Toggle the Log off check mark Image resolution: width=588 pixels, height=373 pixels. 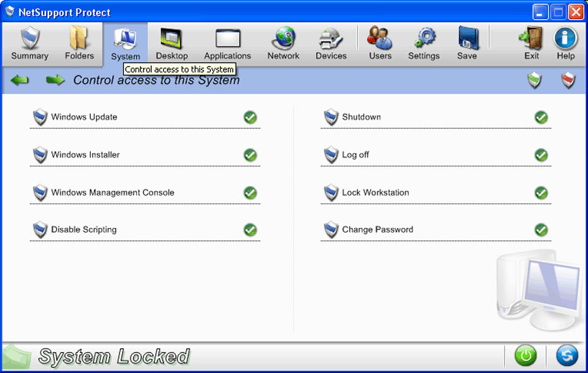[541, 155]
